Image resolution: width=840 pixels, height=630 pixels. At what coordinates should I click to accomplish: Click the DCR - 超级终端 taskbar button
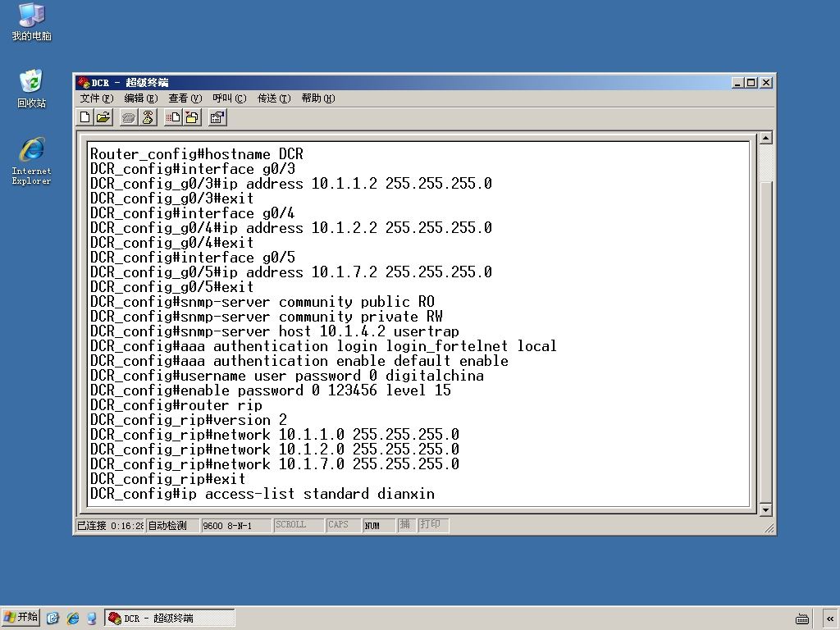coord(170,619)
